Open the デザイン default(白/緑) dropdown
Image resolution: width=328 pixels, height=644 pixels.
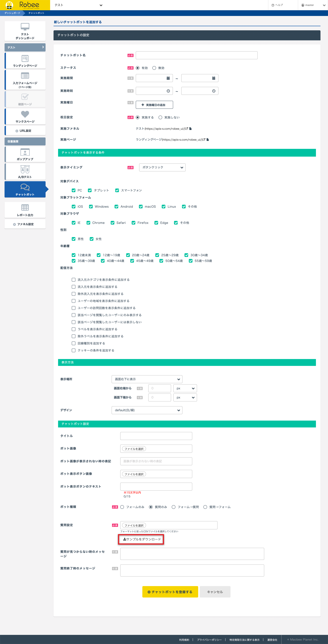tap(147, 410)
